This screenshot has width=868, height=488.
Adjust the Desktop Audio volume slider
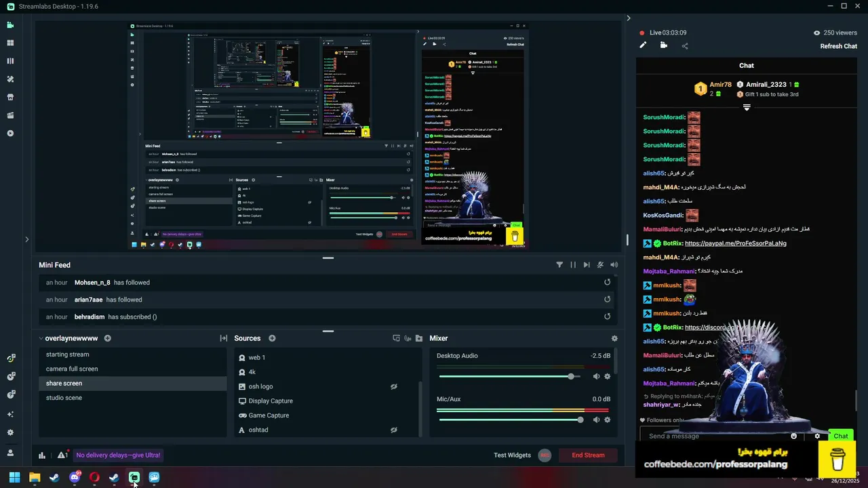(x=510, y=376)
